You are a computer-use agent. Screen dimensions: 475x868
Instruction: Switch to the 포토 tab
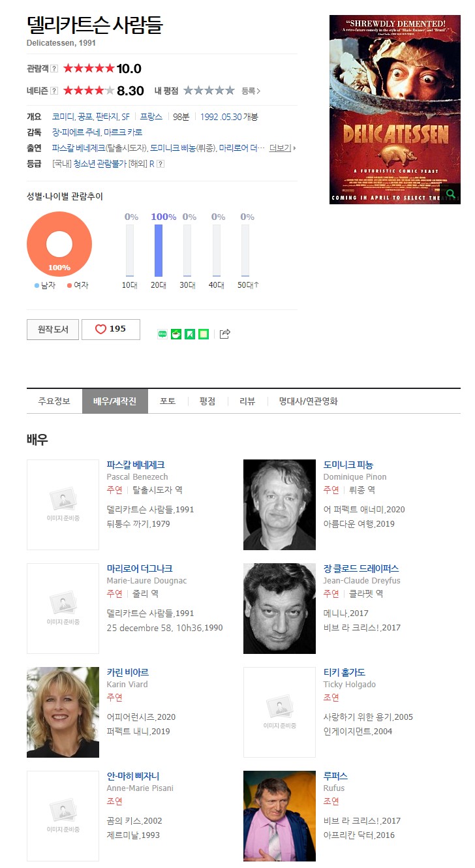168,401
